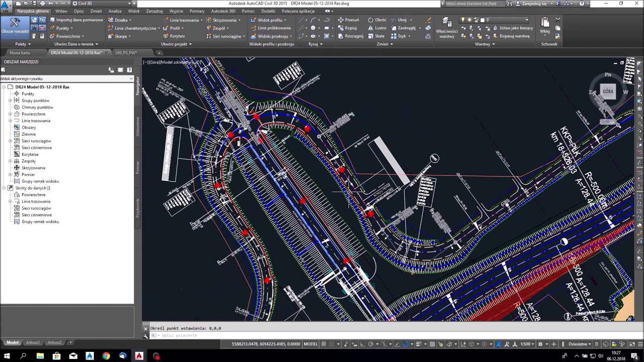The height and width of the screenshot is (362, 644).
Task: Open the Dziesiętne units dropdown
Action: [580, 344]
